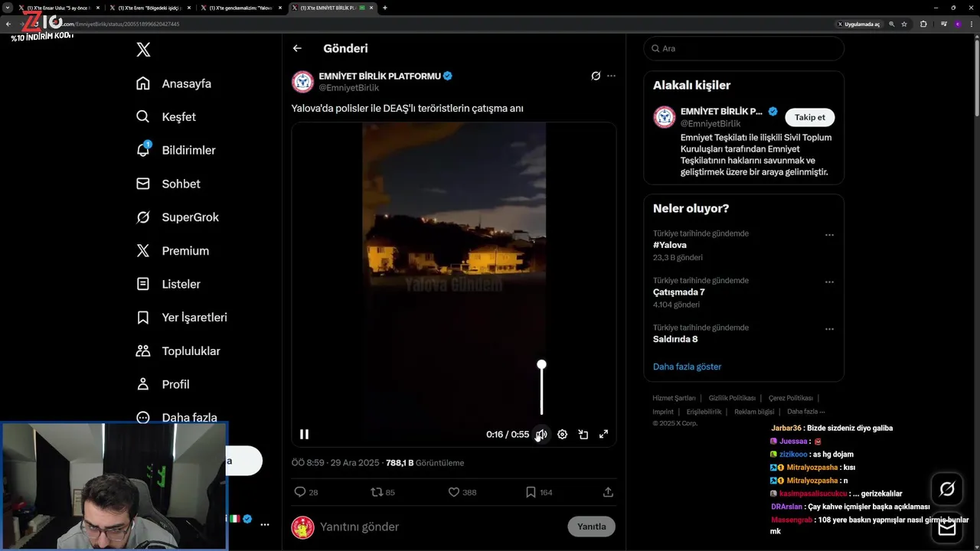The width and height of the screenshot is (980, 551).
Task: Click the browser back button
Action: 8,24
